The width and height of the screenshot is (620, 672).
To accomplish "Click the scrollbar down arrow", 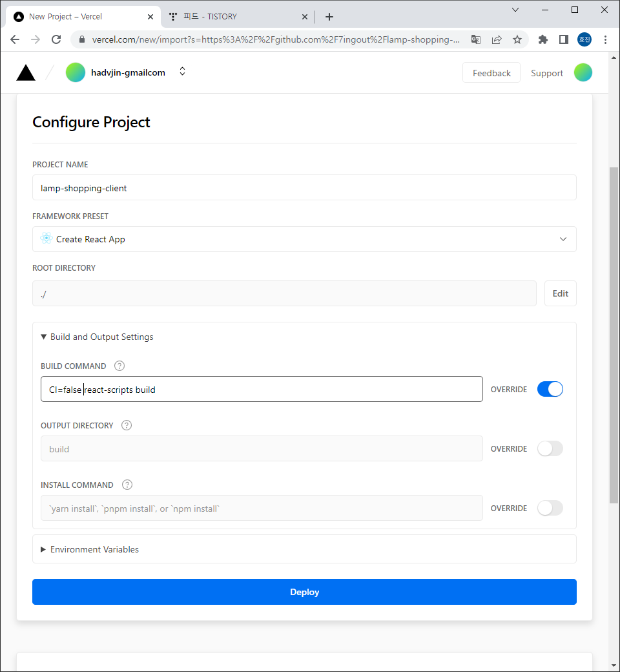I will tap(614, 666).
